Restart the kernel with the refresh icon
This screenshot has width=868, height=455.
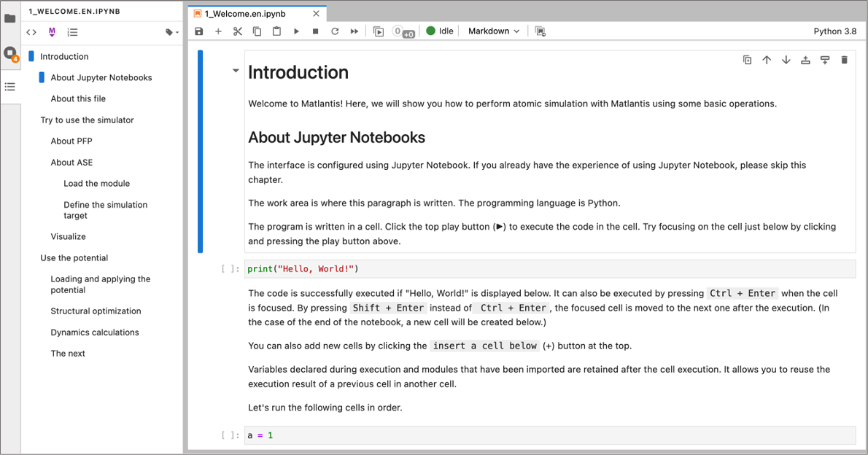[x=335, y=31]
